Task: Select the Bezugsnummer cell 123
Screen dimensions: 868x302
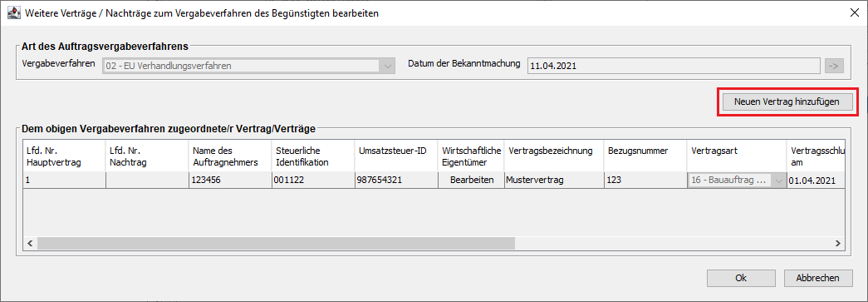Action: 645,180
